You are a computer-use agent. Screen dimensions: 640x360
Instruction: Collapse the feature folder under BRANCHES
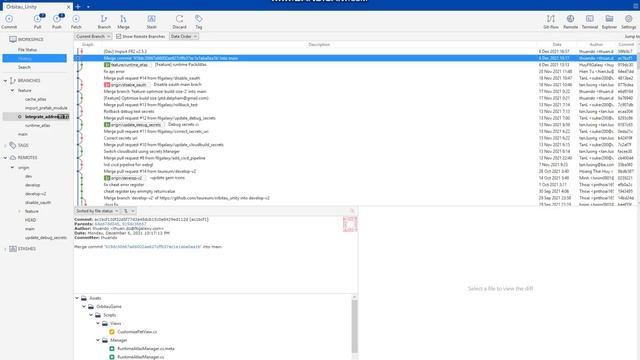(12, 90)
